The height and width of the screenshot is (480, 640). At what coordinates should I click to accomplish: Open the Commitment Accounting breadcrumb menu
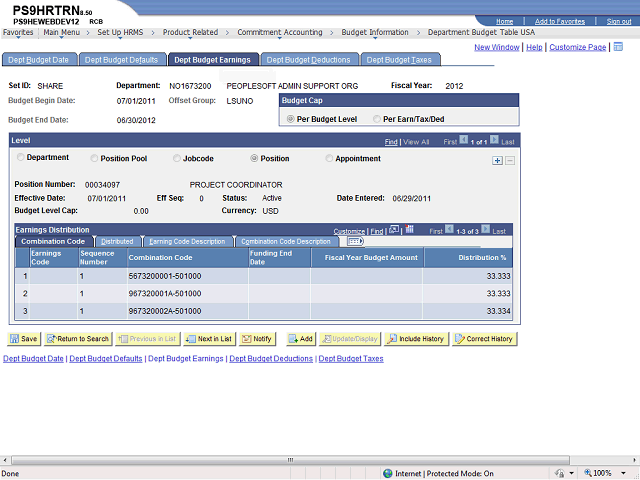coord(280,33)
